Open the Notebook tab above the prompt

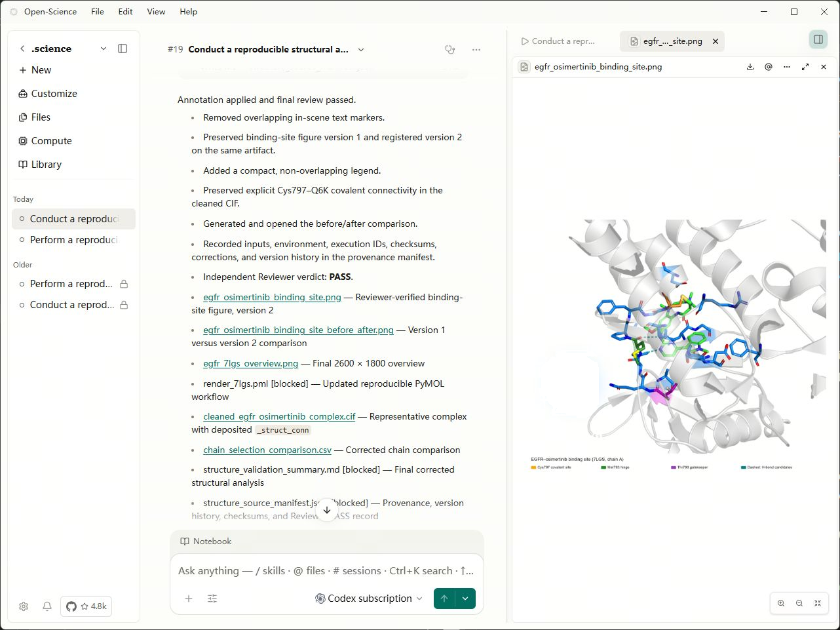pos(206,541)
